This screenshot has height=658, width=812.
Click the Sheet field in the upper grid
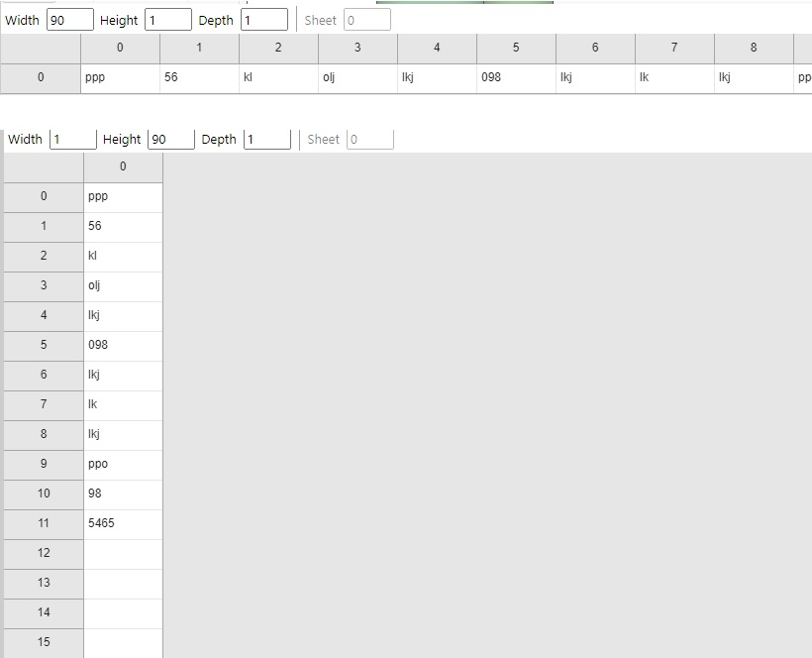pyautogui.click(x=367, y=20)
